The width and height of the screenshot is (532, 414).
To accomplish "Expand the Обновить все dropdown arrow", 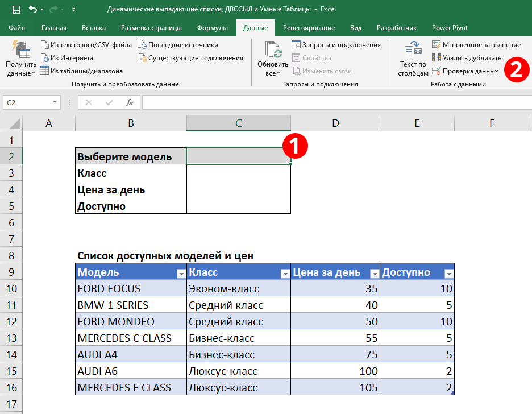I will click(x=279, y=73).
